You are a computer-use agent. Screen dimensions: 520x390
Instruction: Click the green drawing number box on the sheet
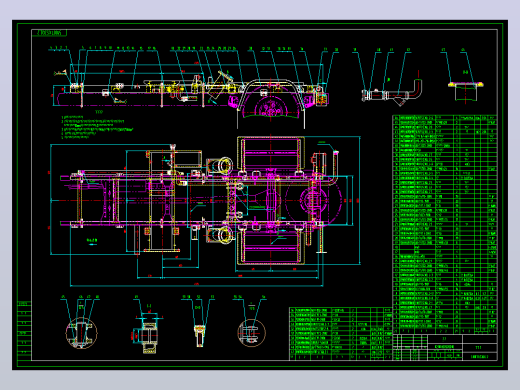coord(49,33)
